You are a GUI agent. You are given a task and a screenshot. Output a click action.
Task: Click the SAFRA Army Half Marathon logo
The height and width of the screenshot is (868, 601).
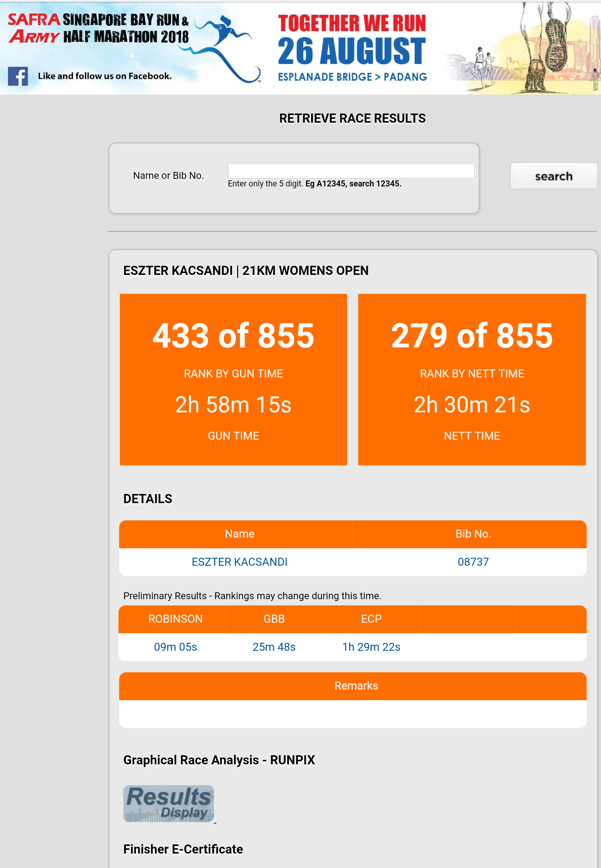(x=98, y=28)
